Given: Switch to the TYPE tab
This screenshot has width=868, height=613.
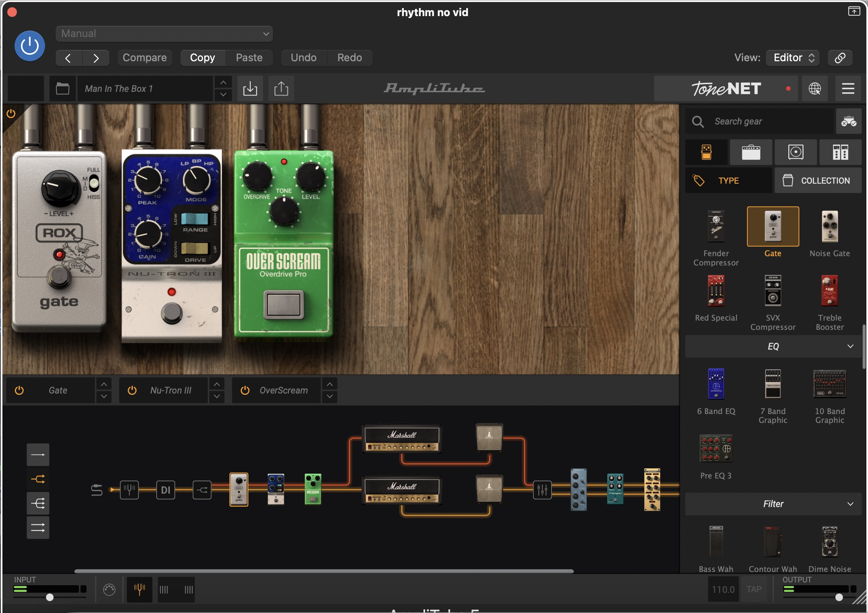Looking at the screenshot, I should 729,180.
